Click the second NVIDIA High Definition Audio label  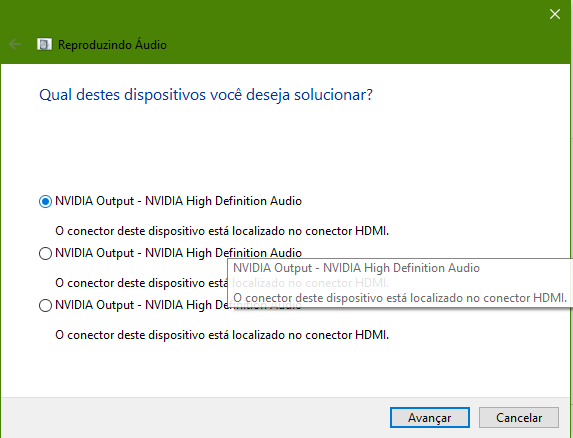click(178, 253)
